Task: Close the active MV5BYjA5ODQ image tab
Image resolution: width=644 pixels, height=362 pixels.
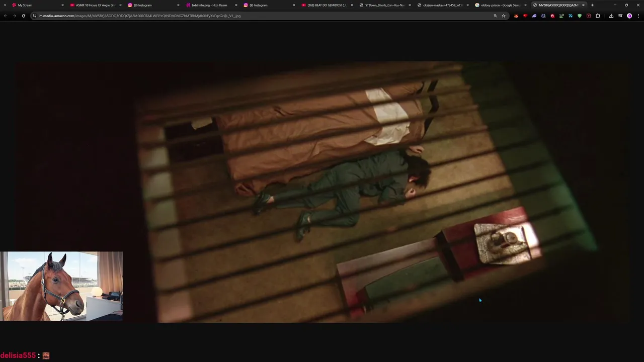Action: coord(583,5)
